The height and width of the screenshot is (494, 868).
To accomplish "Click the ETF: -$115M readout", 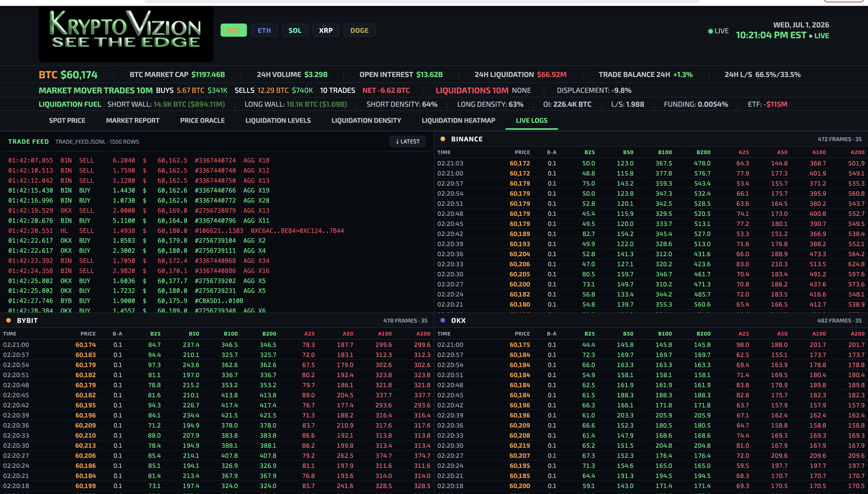I will pos(767,104).
